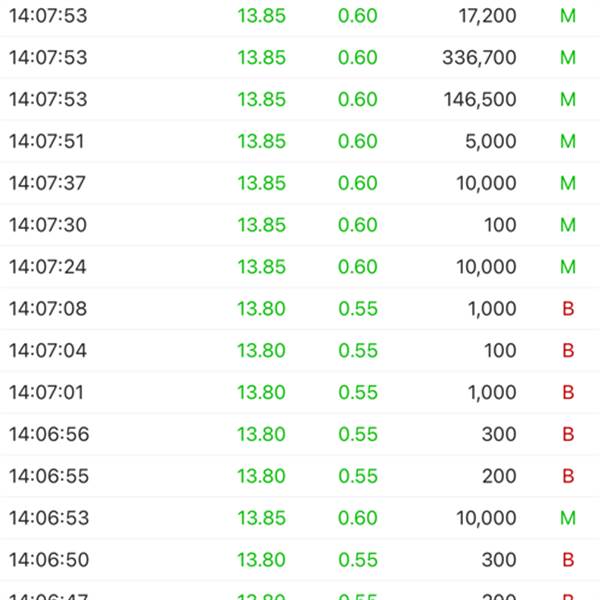Click the 13.80 price at 14:07:01
This screenshot has width=600, height=600.
(261, 393)
